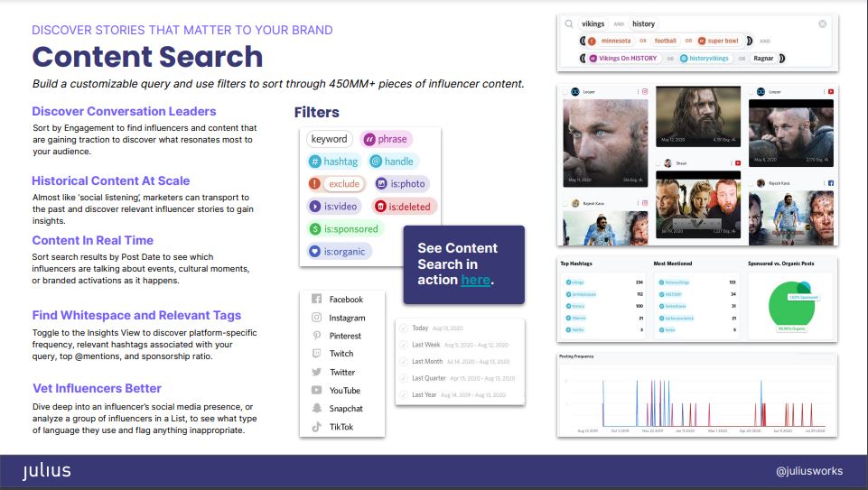
Task: Select TikTok in the platform list
Action: tap(342, 427)
